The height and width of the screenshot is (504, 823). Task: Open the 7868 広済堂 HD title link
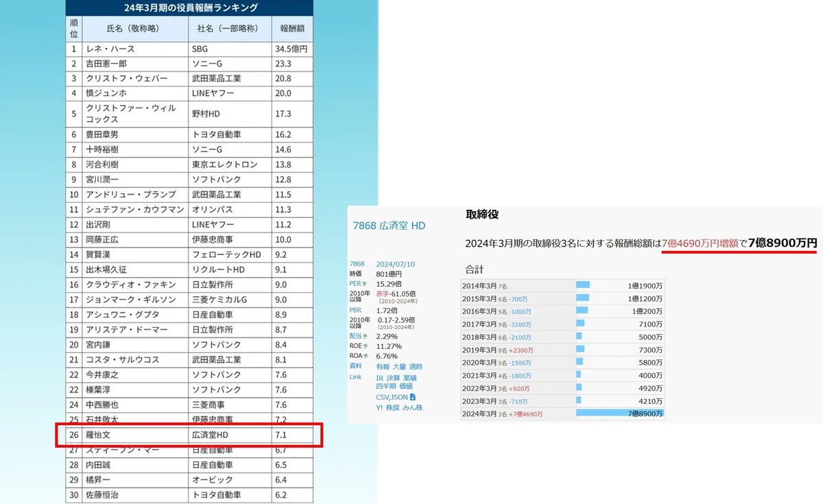tap(389, 226)
